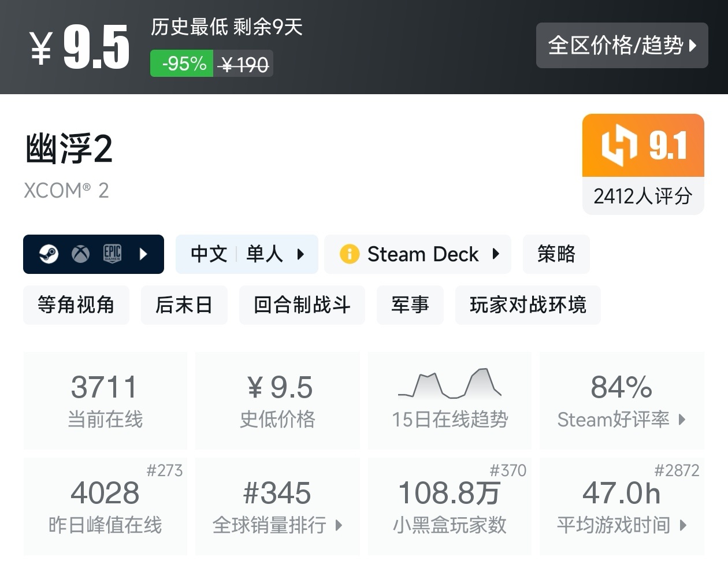Select the 等角视角 tag
Screen dimensions: 728x564
(x=76, y=305)
